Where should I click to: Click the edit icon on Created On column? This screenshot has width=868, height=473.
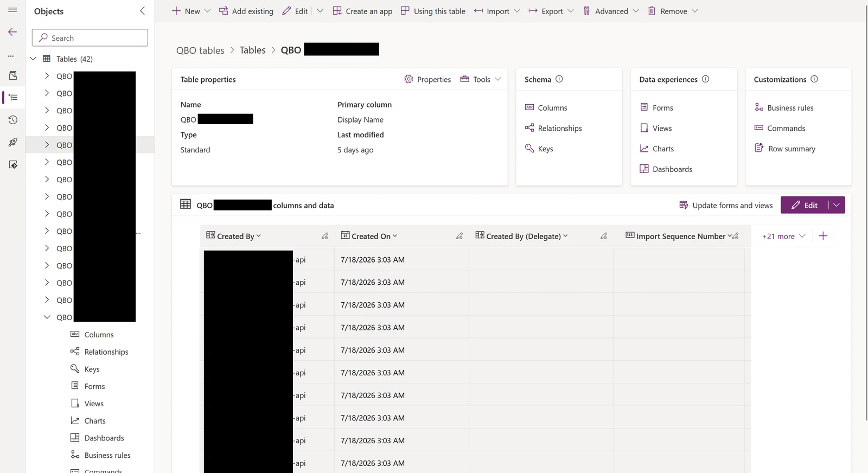coord(459,236)
